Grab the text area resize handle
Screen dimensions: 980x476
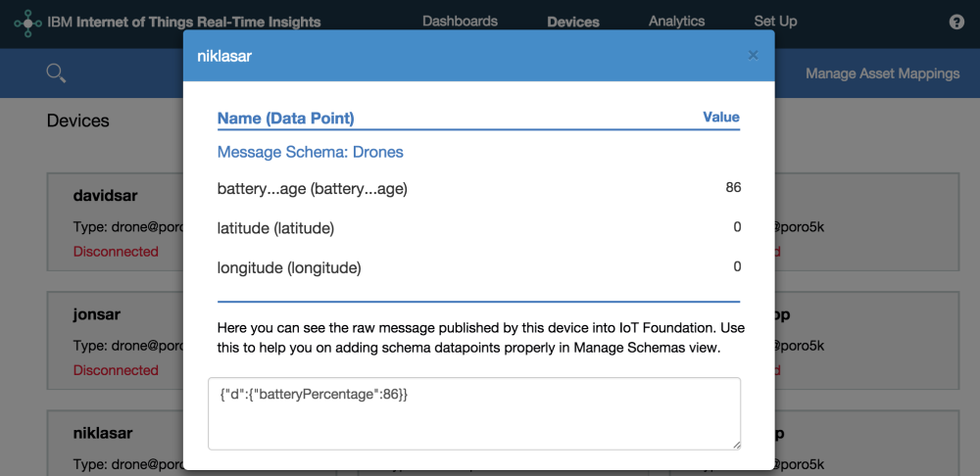737,445
